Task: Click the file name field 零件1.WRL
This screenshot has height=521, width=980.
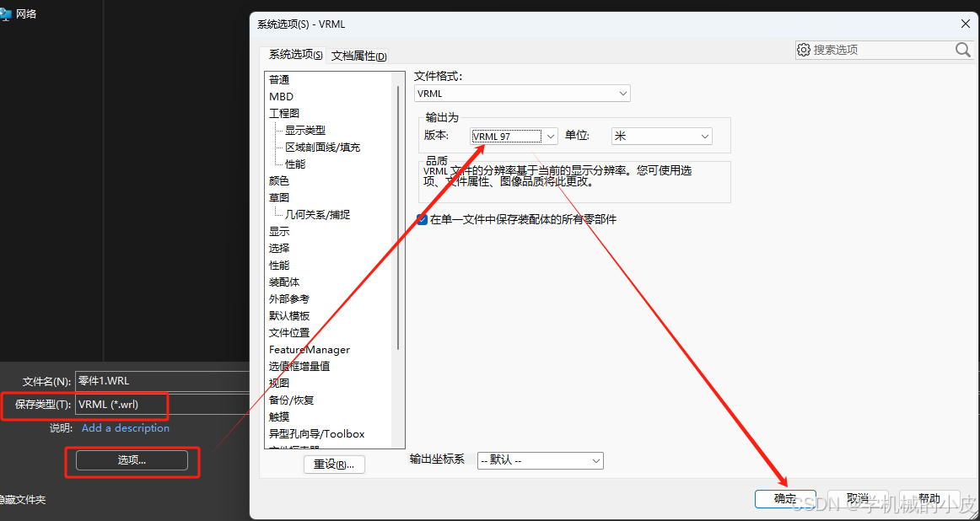Action: [x=163, y=381]
